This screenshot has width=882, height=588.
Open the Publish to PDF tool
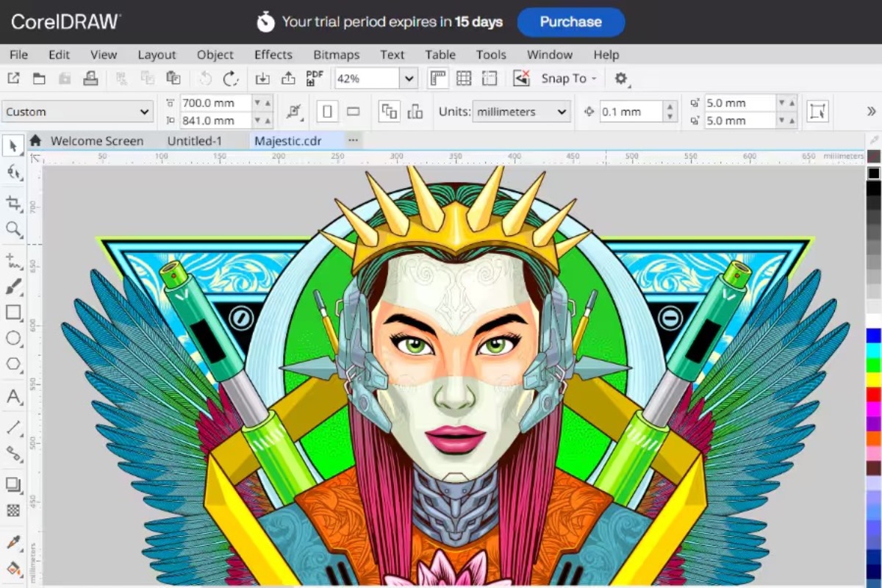314,78
